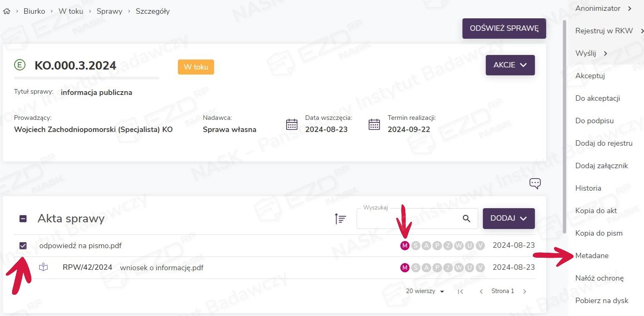Open the DODAJ dropdown menu
The height and width of the screenshot is (316, 644).
508,219
